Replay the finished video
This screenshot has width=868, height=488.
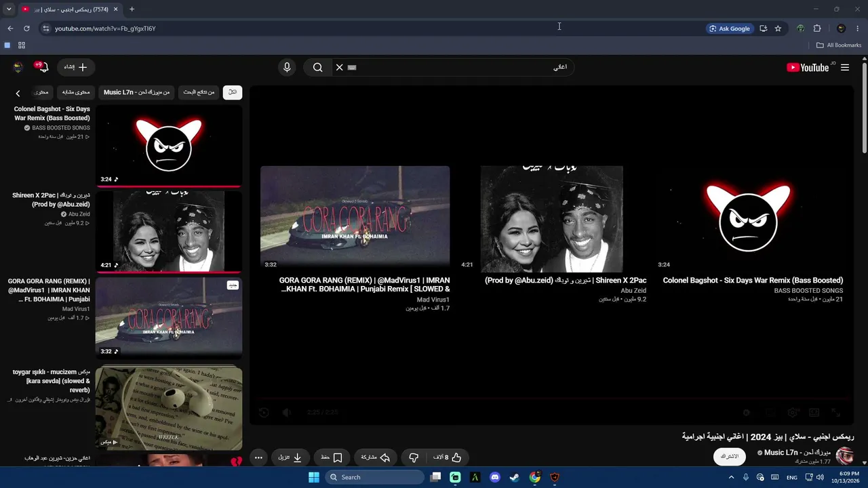click(264, 412)
